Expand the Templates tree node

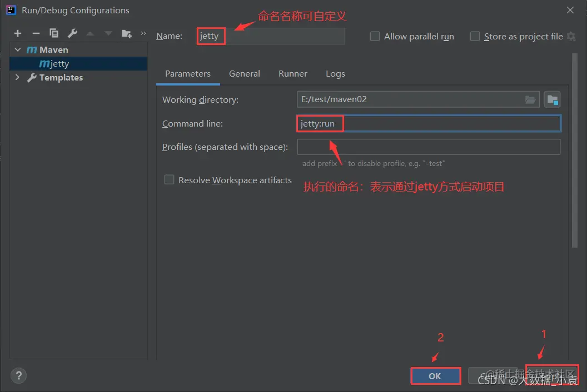click(17, 77)
